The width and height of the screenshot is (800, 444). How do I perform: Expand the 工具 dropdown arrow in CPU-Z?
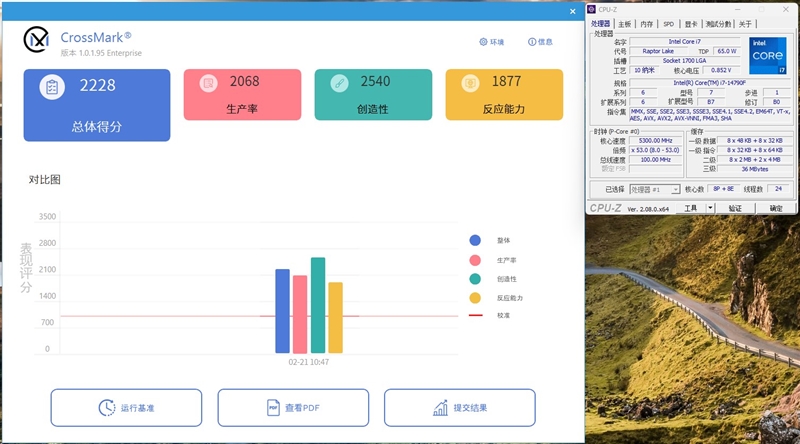tap(710, 208)
